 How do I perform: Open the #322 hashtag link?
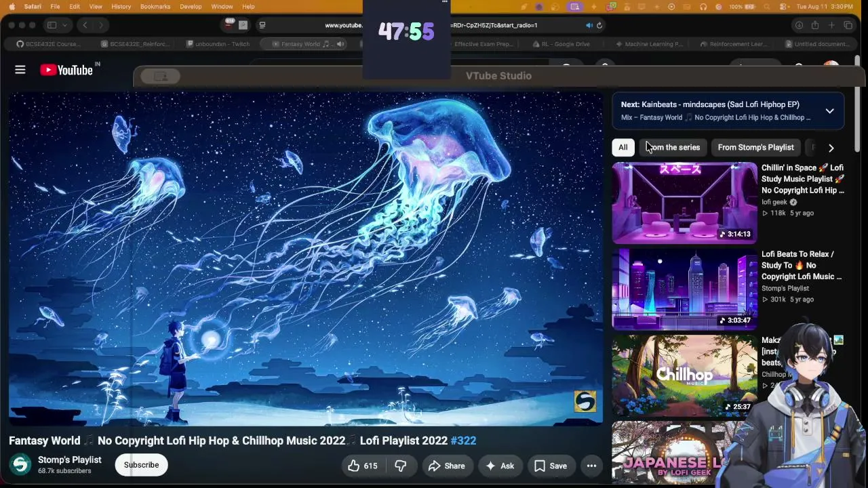coord(463,441)
